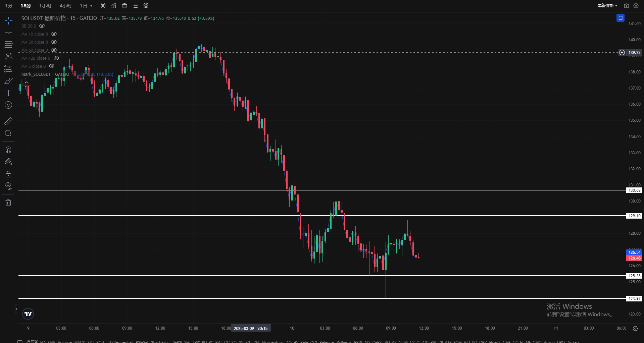
Task: Toggle visibility of MA 120 close indicator
Action: pos(56,58)
